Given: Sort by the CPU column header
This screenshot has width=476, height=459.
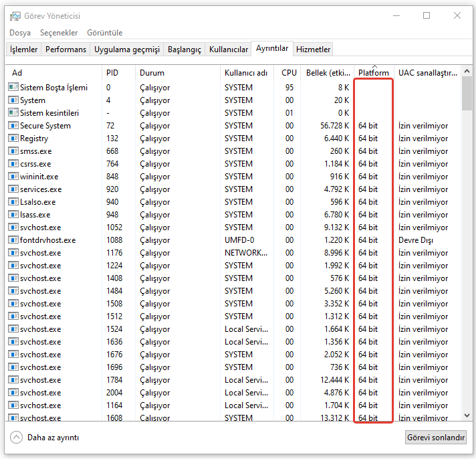Looking at the screenshot, I should 289,73.
